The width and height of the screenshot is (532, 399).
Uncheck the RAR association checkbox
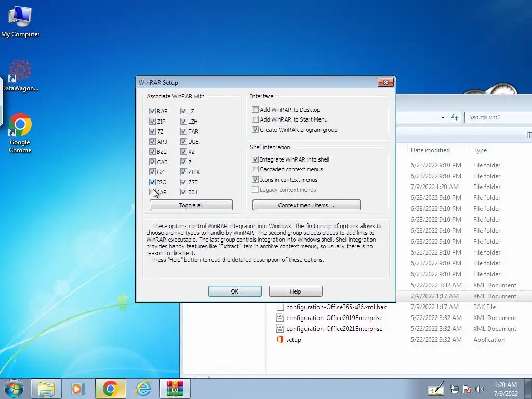pos(152,111)
